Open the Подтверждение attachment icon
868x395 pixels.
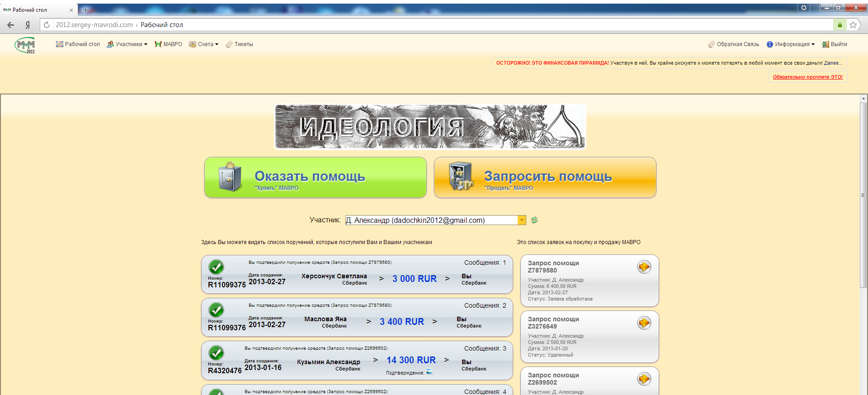[x=429, y=372]
